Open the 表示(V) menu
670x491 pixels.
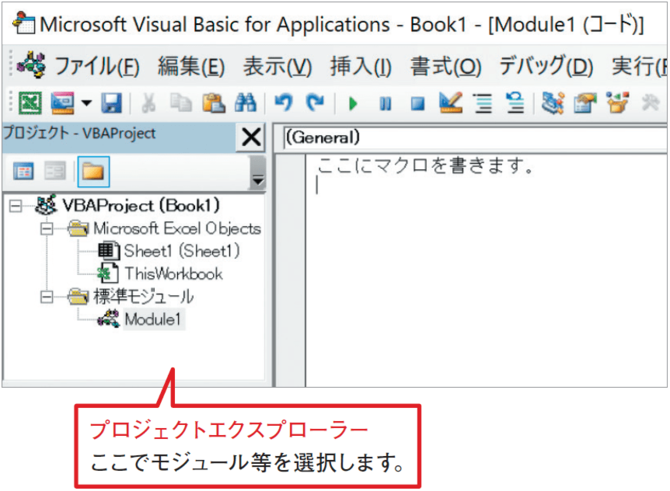(x=277, y=66)
